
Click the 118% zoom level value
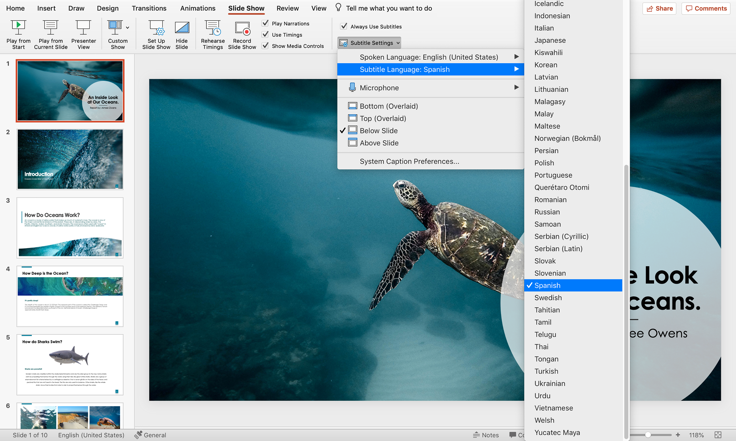coord(696,435)
